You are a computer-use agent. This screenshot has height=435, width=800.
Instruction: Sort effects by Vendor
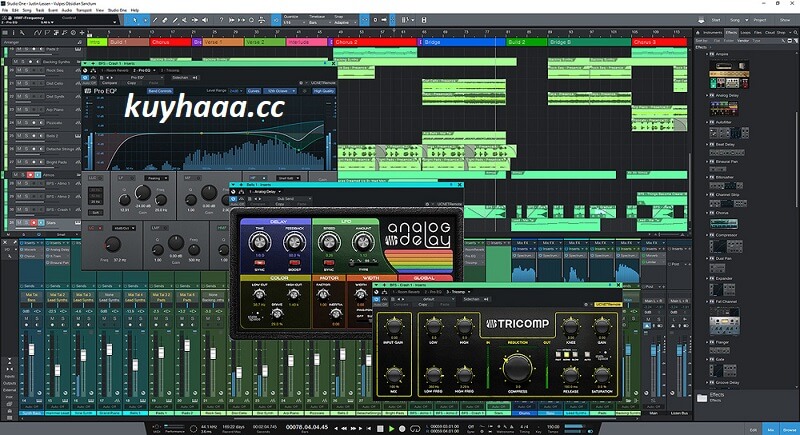click(743, 40)
